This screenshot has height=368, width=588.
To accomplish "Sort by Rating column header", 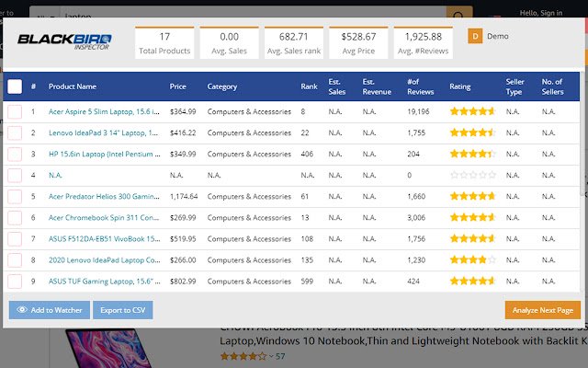I will (x=460, y=86).
